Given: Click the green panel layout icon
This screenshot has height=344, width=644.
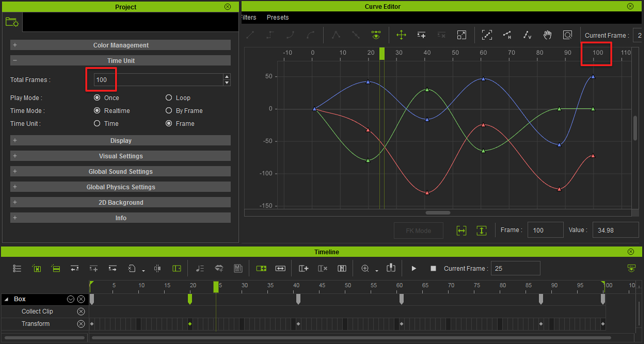Looking at the screenshot, I should click(177, 268).
